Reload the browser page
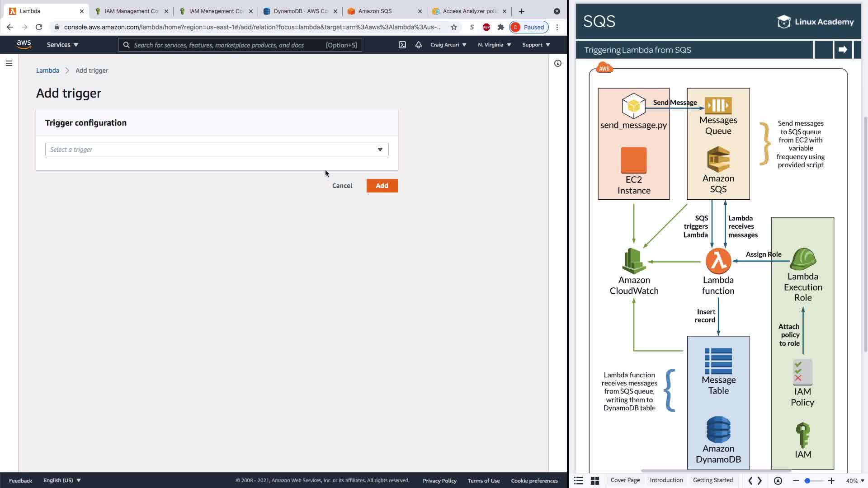Image resolution: width=868 pixels, height=488 pixels. pos(39,27)
